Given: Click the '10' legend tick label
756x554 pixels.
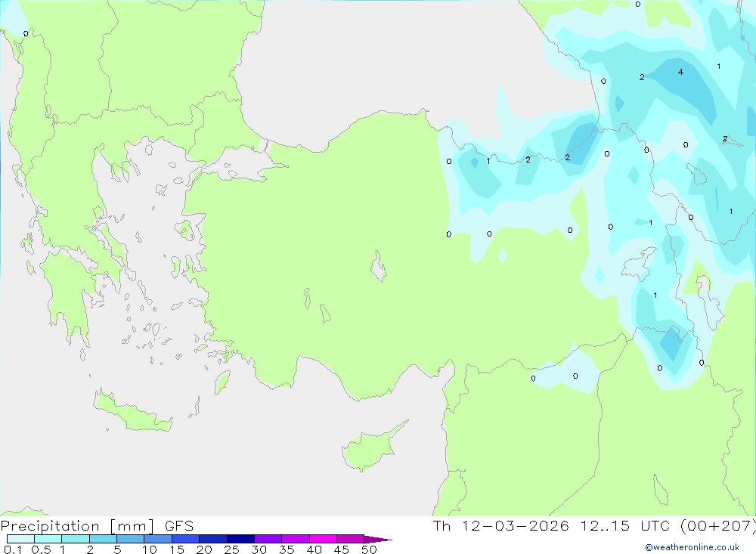Looking at the screenshot, I should point(150,549).
